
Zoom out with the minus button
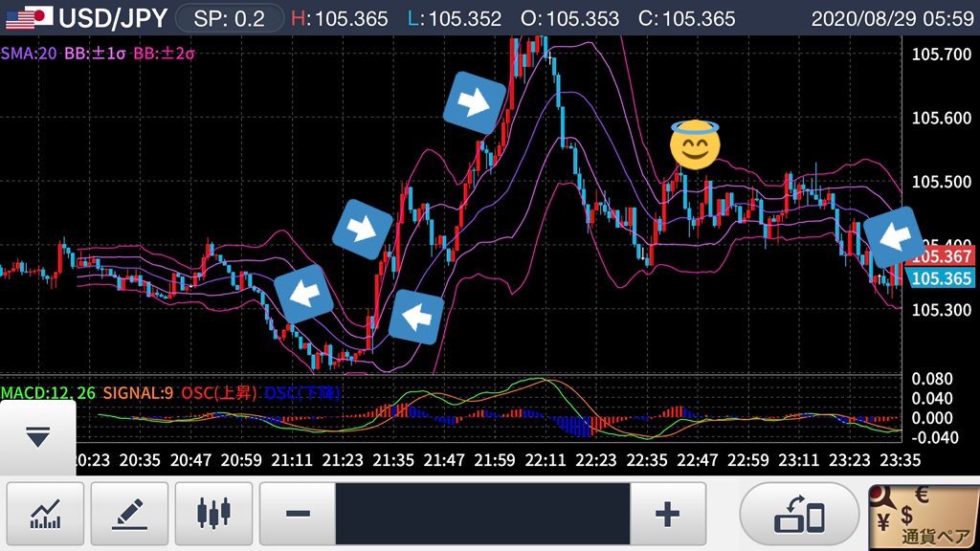[298, 514]
